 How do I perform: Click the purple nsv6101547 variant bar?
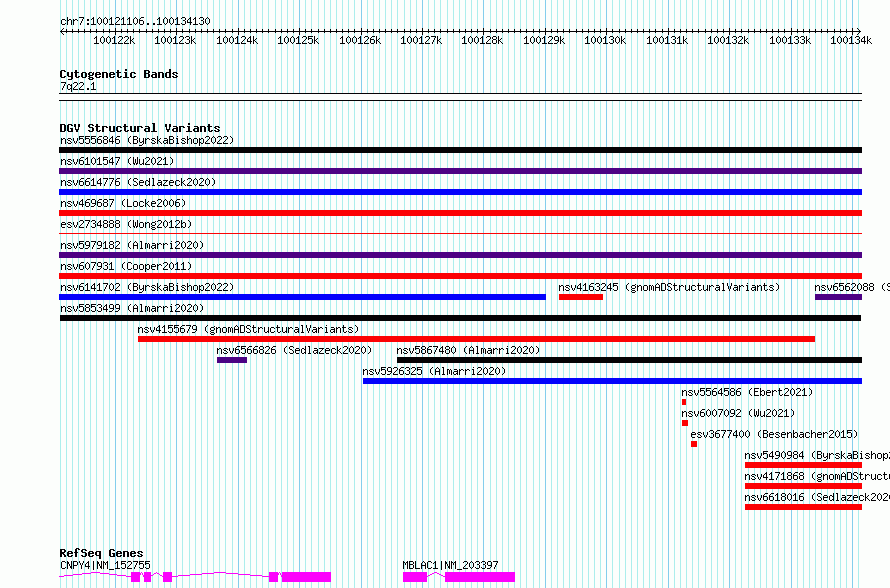460,171
